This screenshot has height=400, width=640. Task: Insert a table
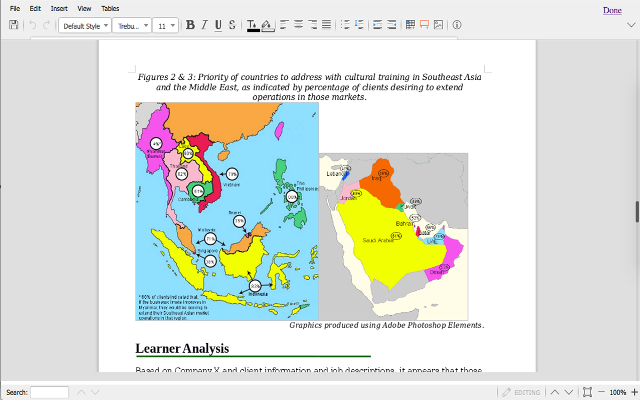coord(410,25)
